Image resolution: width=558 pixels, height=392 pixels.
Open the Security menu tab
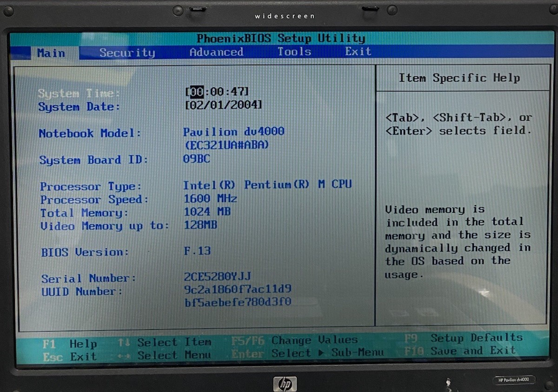127,52
